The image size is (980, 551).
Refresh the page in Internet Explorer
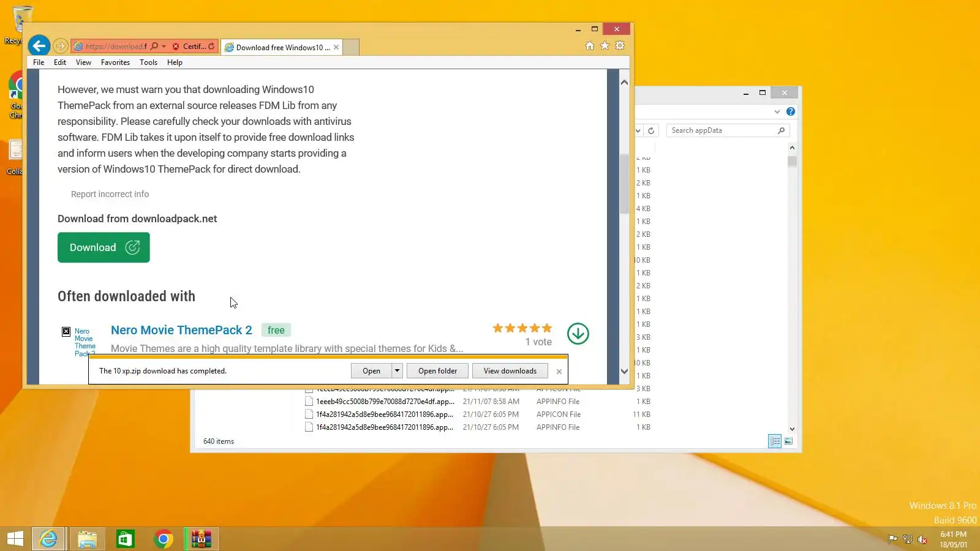coord(211,46)
